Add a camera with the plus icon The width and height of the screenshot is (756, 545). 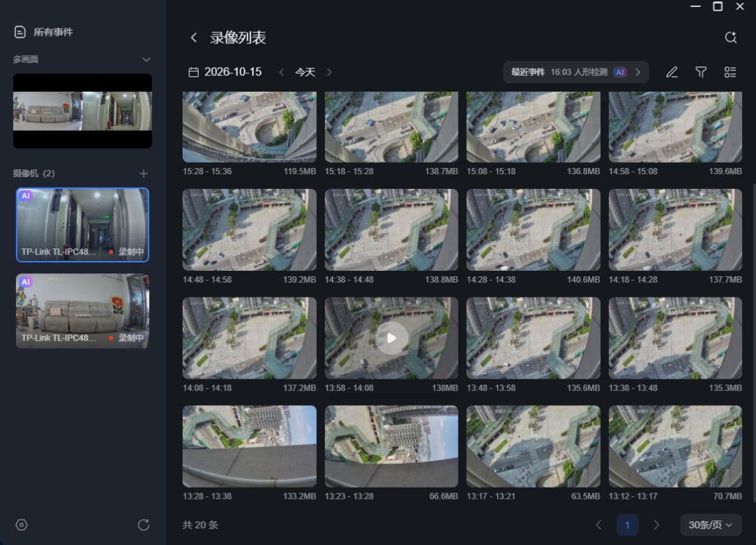pos(143,174)
